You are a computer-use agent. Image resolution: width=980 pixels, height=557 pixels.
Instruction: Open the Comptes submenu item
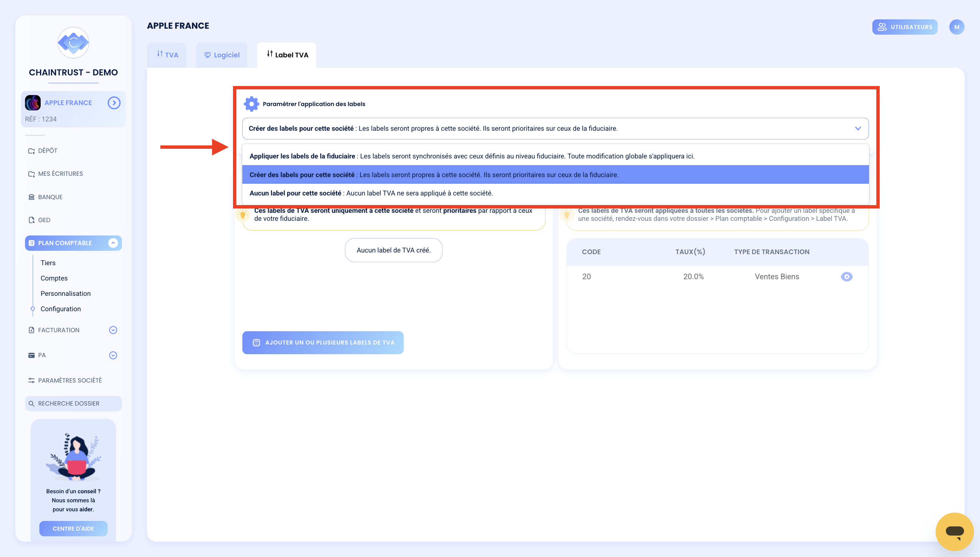pos(54,278)
